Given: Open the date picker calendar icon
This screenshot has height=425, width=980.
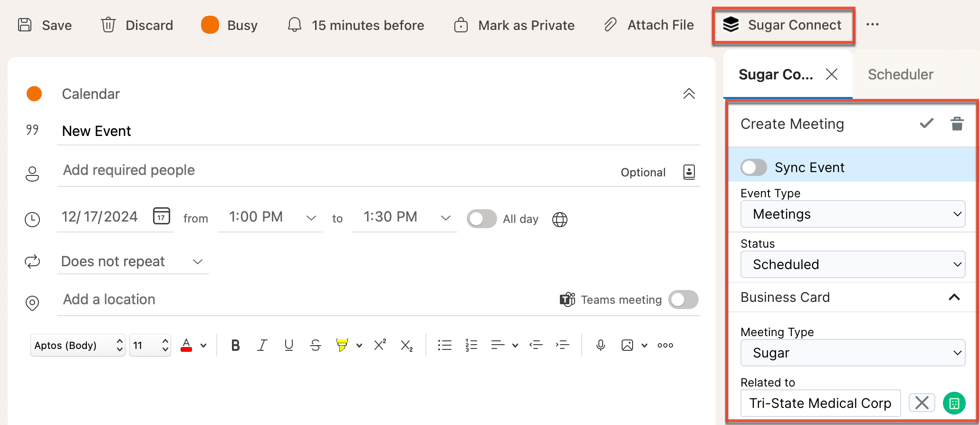Looking at the screenshot, I should point(161,216).
